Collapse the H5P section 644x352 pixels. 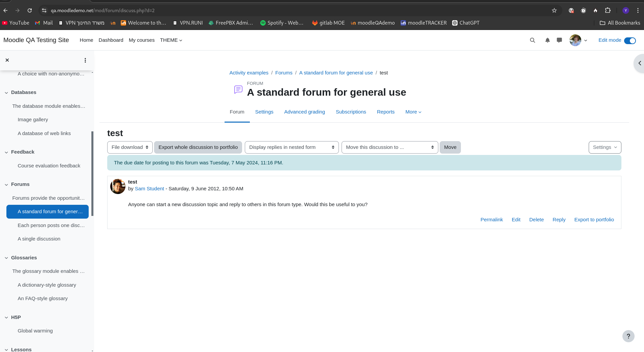[x=6, y=318]
